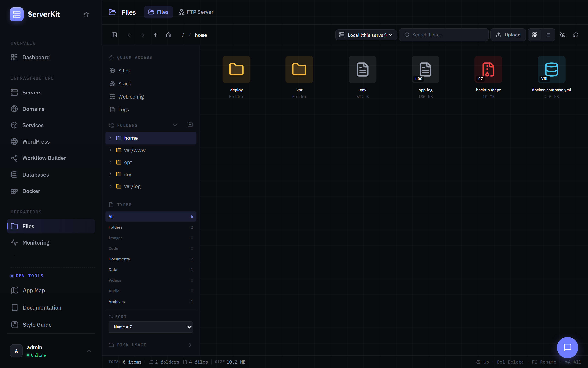Screen dimensions: 588x368
Task: Open Docker in the sidebar
Action: [x=51, y=191]
